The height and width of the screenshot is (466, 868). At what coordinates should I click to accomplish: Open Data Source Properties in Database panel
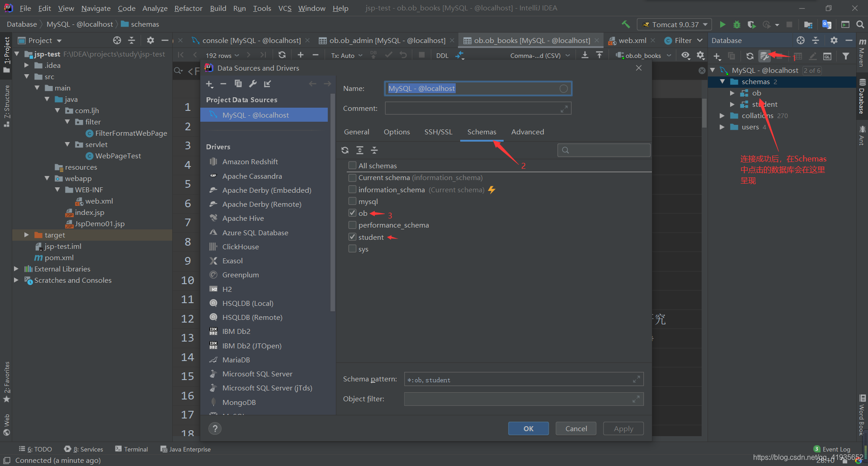click(764, 56)
